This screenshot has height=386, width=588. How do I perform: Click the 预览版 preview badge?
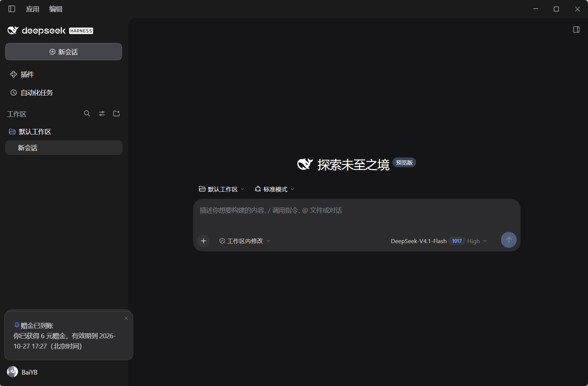pyautogui.click(x=404, y=162)
